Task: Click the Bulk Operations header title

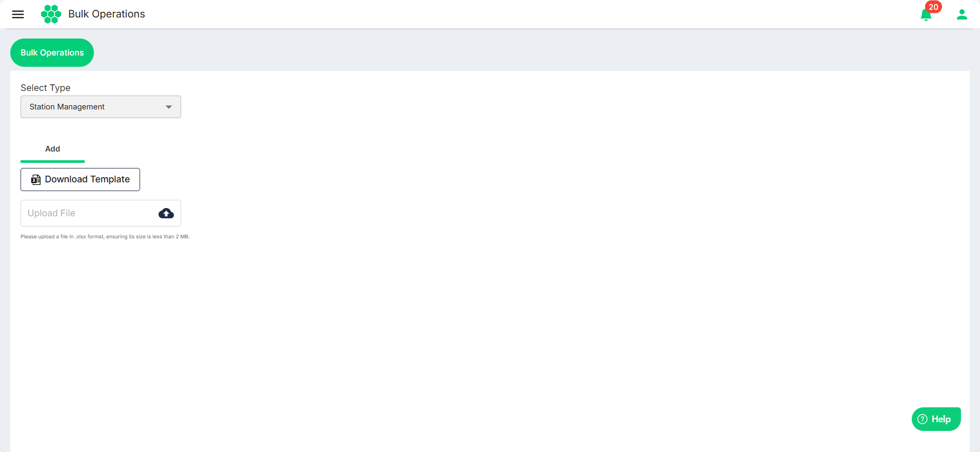Action: [x=107, y=14]
